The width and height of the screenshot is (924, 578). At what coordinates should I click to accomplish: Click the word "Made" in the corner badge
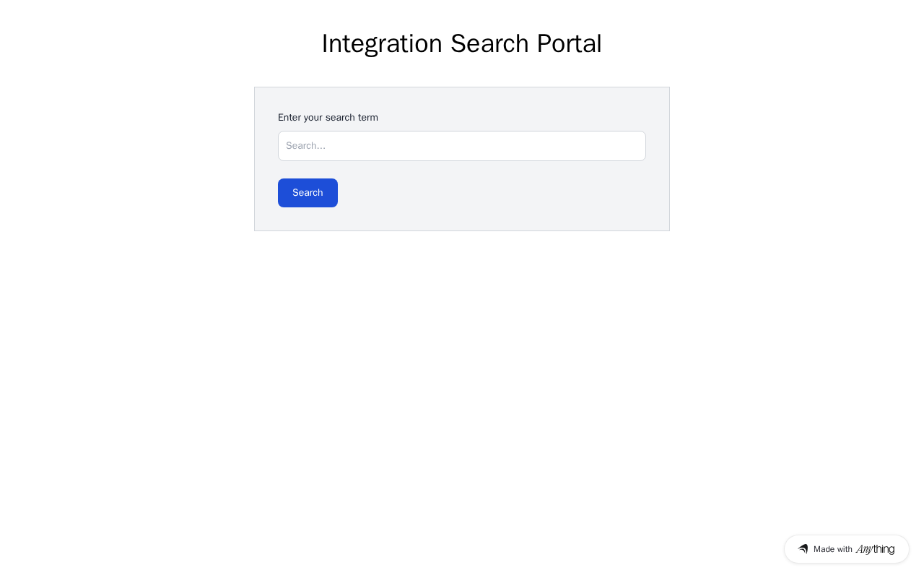(x=824, y=549)
